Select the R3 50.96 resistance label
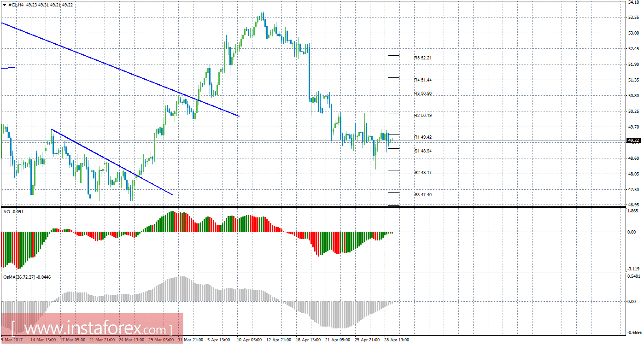The height and width of the screenshot is (345, 644). click(x=422, y=94)
